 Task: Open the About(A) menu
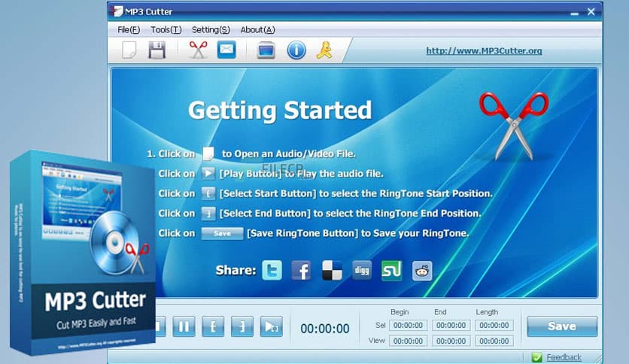pos(257,29)
